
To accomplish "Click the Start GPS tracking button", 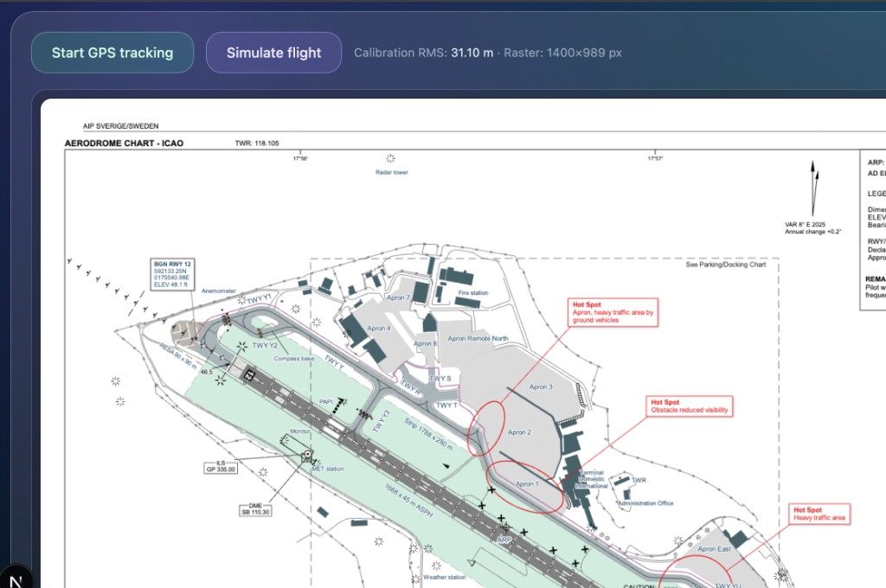I will point(112,53).
